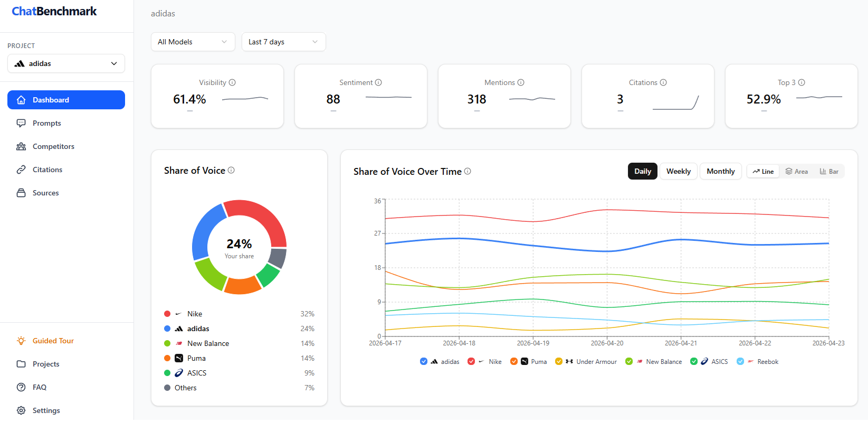Click the ChatBenchmark logo link

pyautogui.click(x=54, y=11)
